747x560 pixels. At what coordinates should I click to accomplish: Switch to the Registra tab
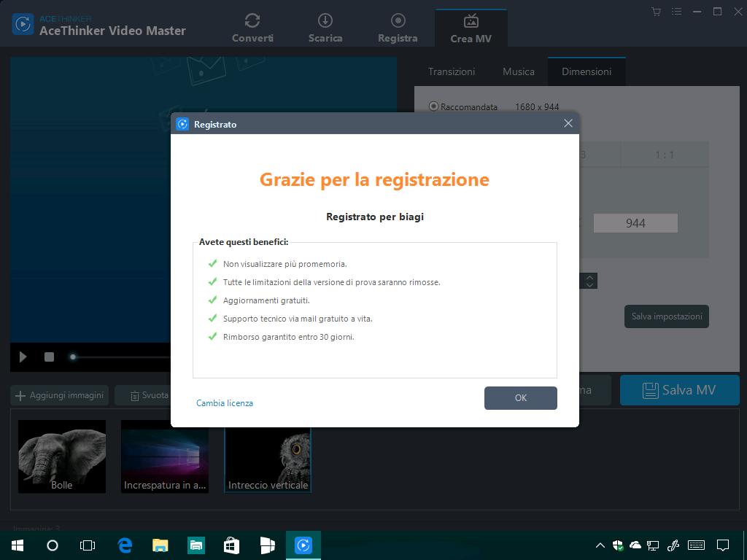[x=398, y=28]
